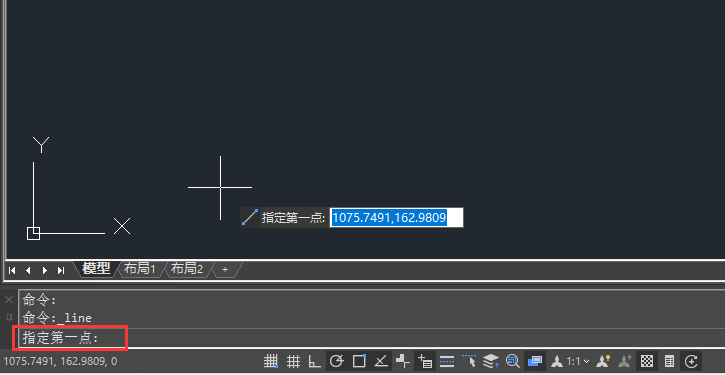This screenshot has width=725, height=375.
Task: Toggle grid display in status bar
Action: pos(293,361)
